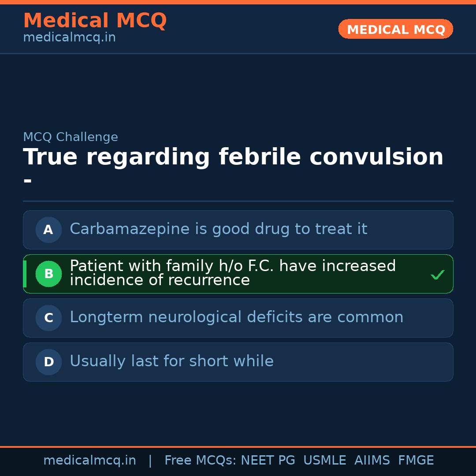This screenshot has height=476, width=476.
Task: Open the medicalmcq.in link in the footer
Action: (x=89, y=461)
